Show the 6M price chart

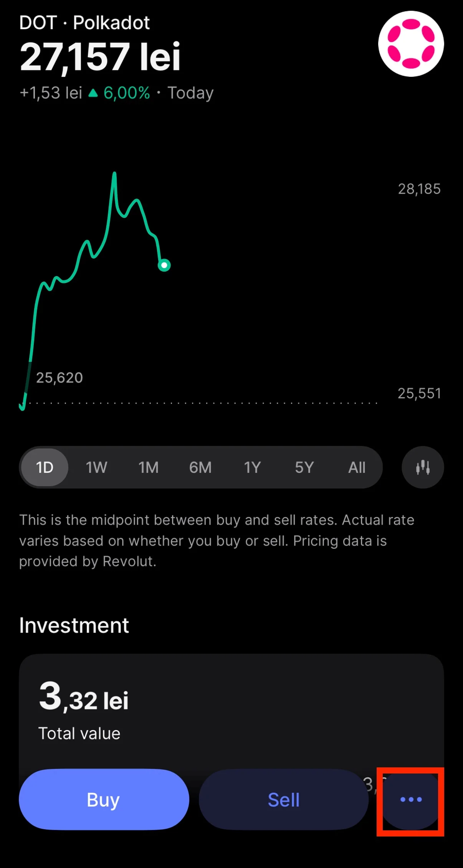(x=200, y=467)
